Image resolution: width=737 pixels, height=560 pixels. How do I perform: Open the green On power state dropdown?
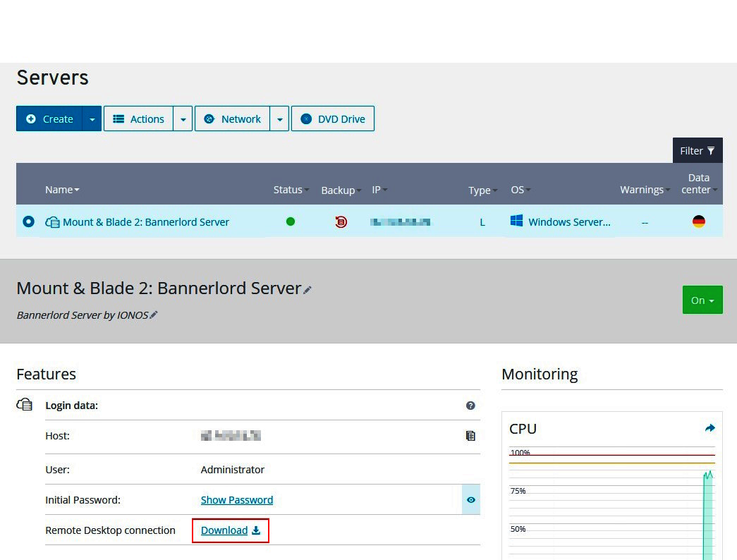coord(702,300)
